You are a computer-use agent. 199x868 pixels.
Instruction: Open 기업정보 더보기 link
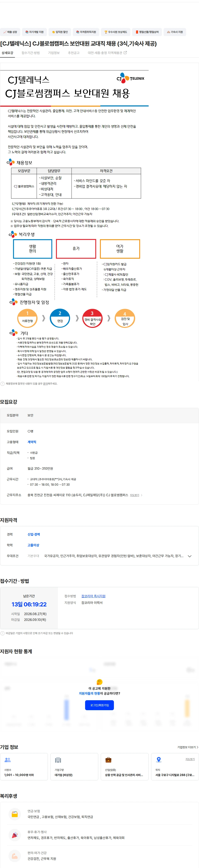(x=188, y=747)
